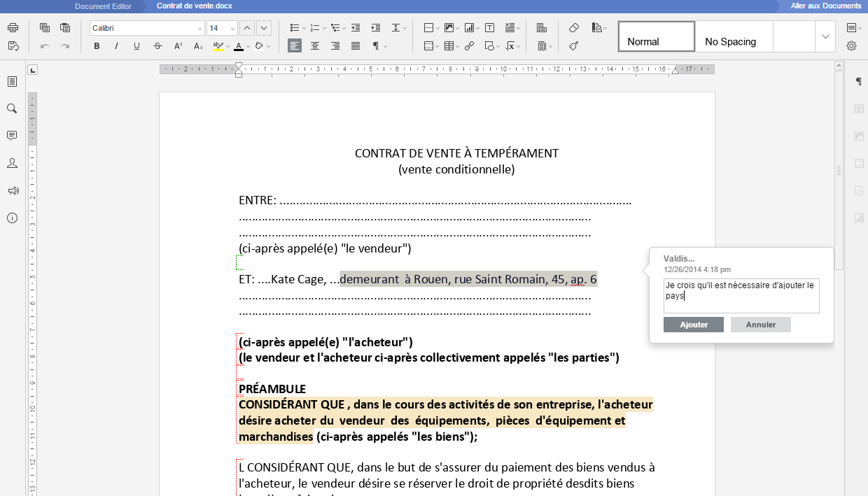Apply the black font color swatch
Viewport: 868px width, 496px height.
[239, 46]
